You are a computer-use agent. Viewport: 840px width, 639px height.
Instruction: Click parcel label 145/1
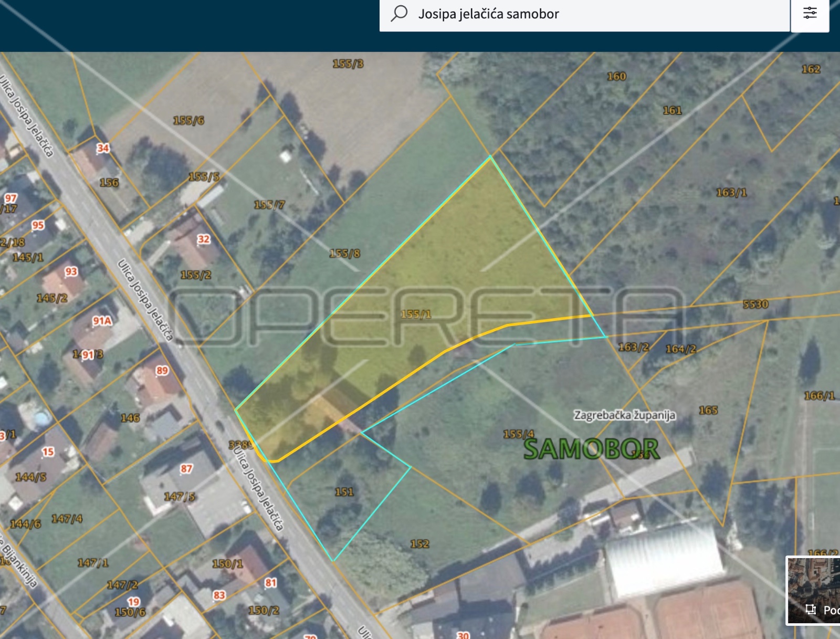[x=28, y=257]
